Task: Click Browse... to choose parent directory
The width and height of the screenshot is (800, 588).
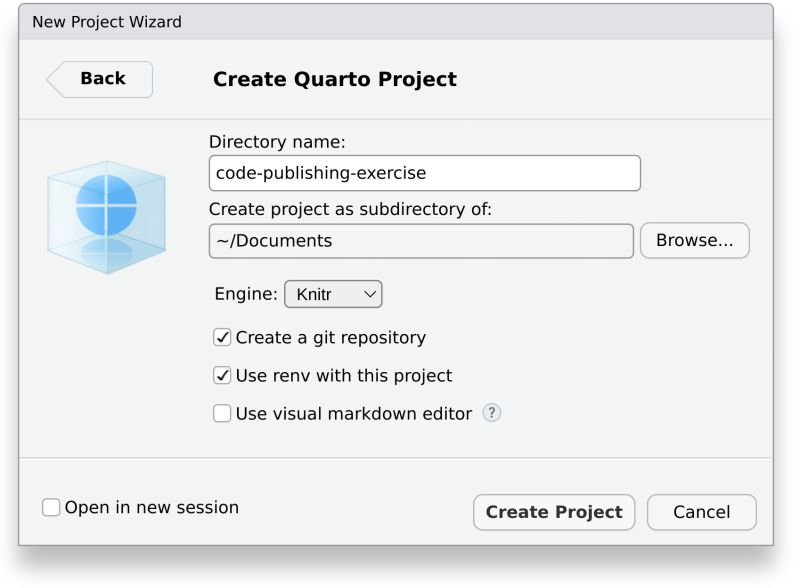Action: [x=694, y=240]
